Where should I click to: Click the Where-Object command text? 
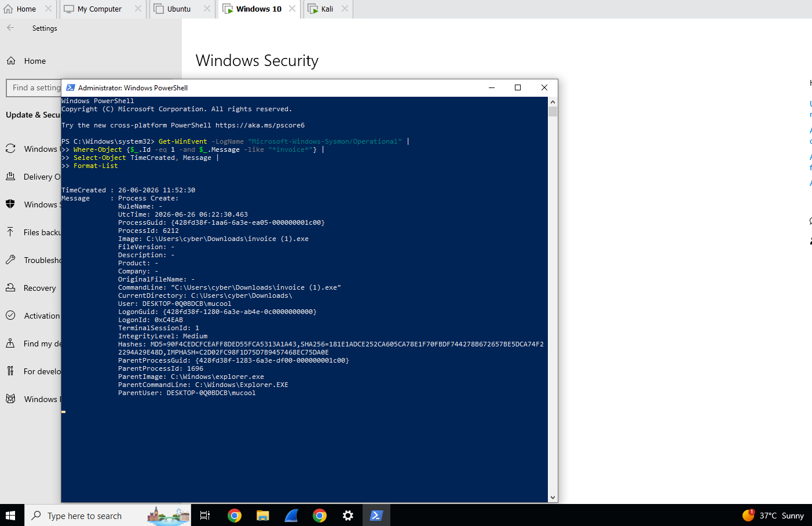98,149
